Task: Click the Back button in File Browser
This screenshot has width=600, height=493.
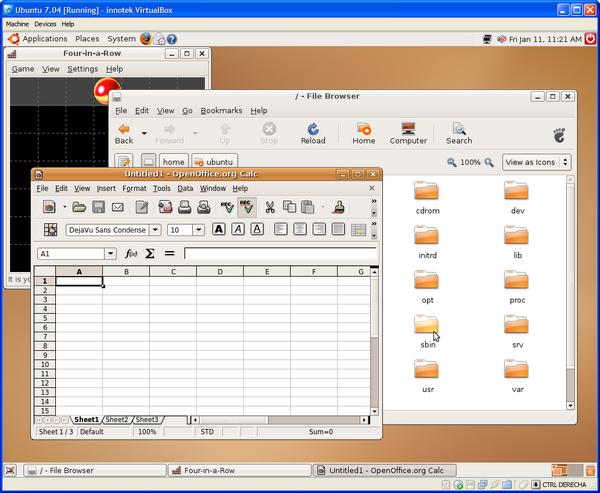Action: click(124, 134)
